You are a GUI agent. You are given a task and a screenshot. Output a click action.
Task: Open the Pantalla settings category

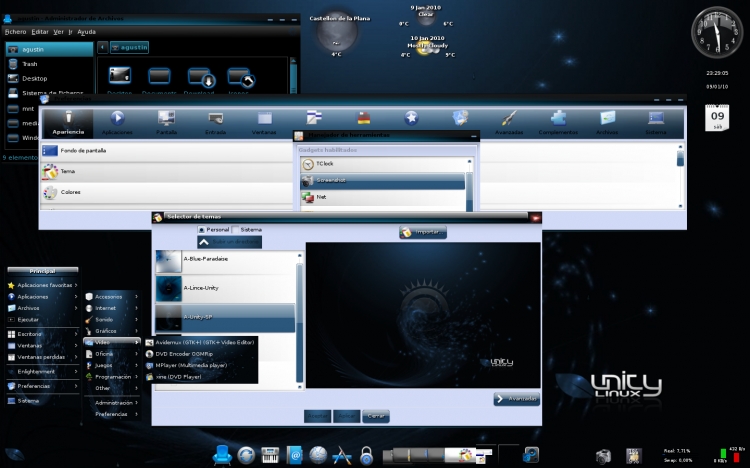click(x=166, y=121)
